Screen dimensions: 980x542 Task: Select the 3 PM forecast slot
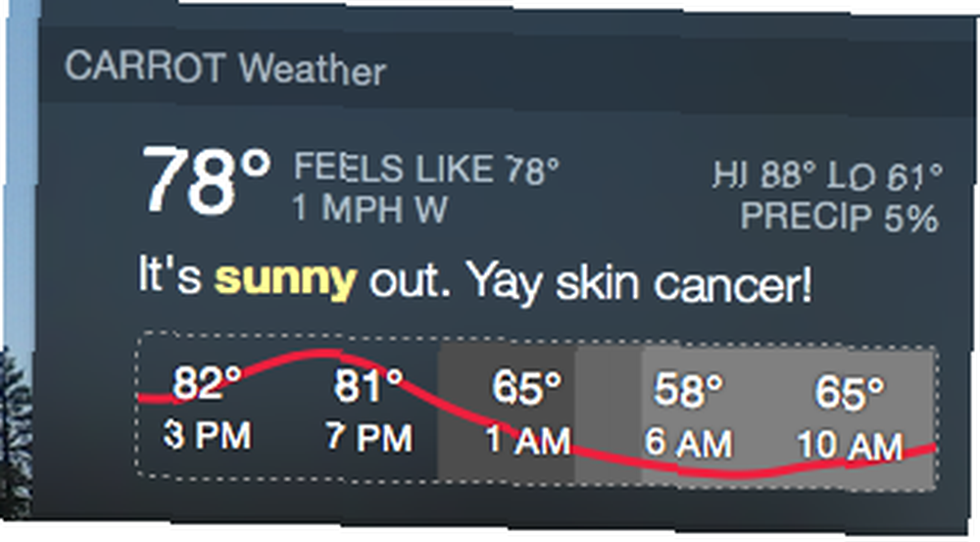tap(208, 434)
